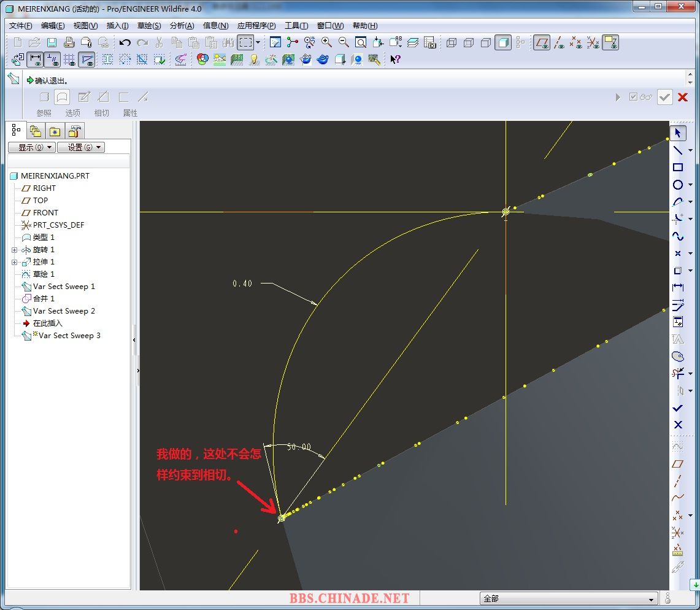Screen dimensions: 700x610
Task: Open the 分析(A) menu
Action: click(x=182, y=25)
